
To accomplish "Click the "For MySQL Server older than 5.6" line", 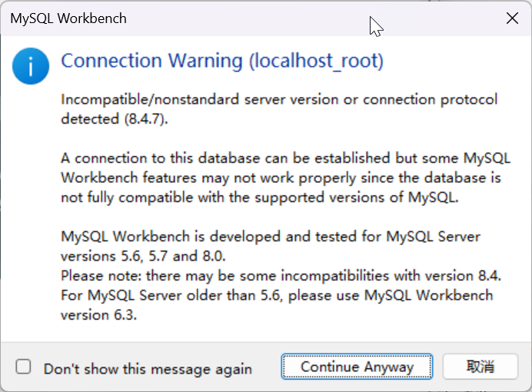I will point(277,294).
